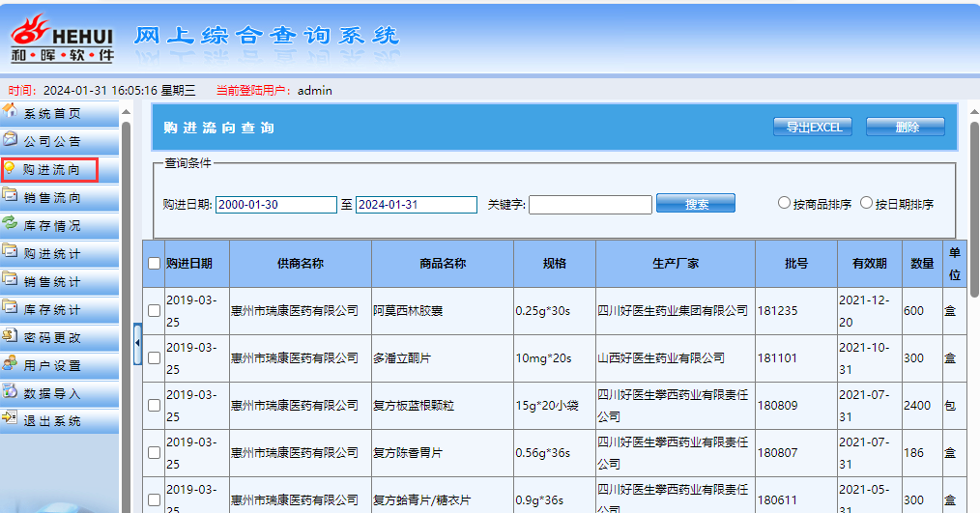Select the 按日期排序 radio button
The image size is (980, 513).
pyautogui.click(x=866, y=203)
